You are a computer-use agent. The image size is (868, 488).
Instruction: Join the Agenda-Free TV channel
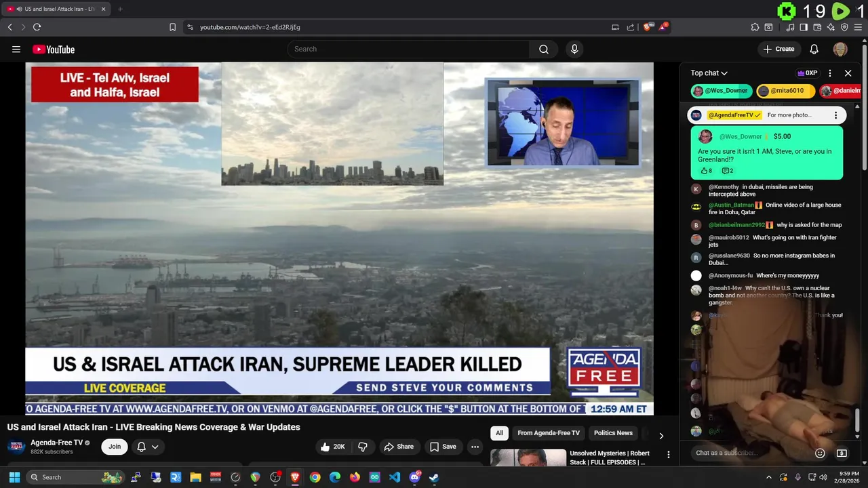pyautogui.click(x=115, y=447)
